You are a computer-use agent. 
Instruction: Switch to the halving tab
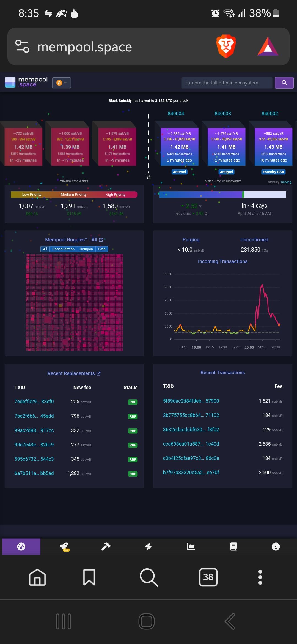point(286,182)
